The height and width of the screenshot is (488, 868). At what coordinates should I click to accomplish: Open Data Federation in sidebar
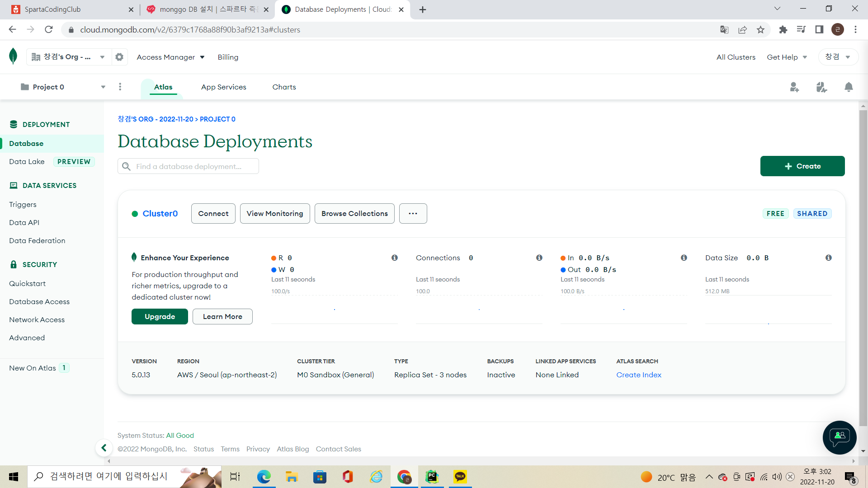click(x=37, y=241)
